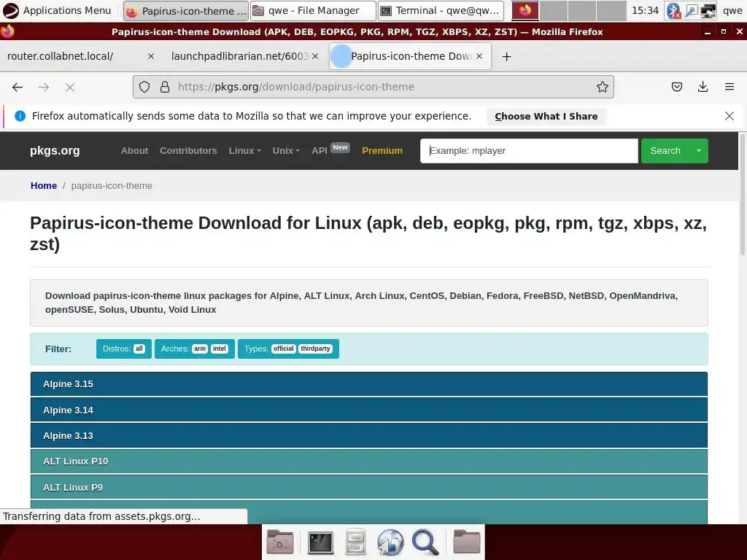Stop page loading with the X button
The height and width of the screenshot is (560, 747).
[70, 87]
